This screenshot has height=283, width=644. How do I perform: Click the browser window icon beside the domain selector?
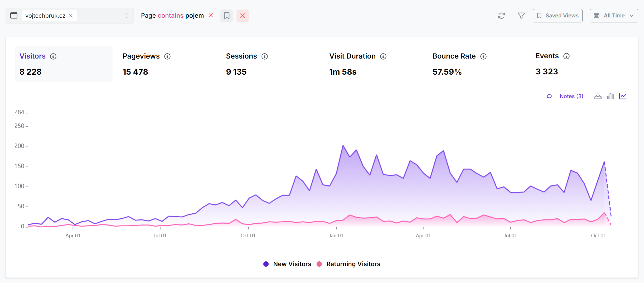tap(14, 16)
